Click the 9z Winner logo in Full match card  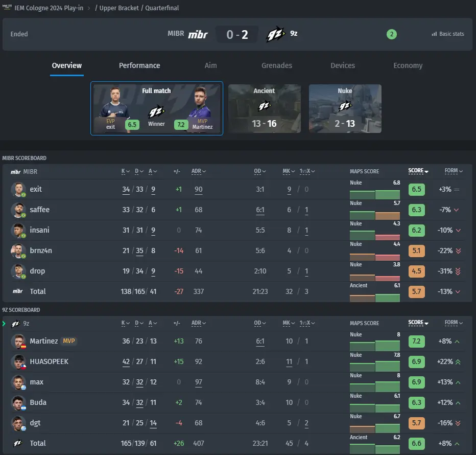coord(156,112)
